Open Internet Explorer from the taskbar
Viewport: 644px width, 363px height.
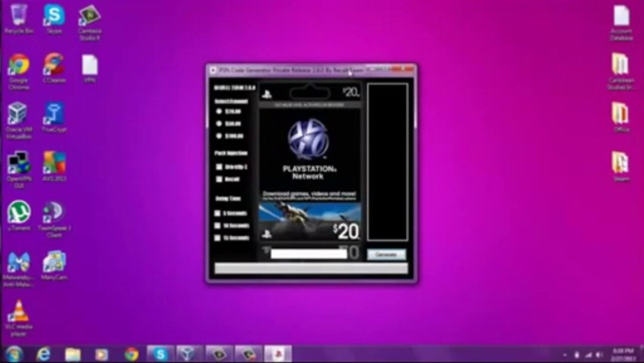44,354
